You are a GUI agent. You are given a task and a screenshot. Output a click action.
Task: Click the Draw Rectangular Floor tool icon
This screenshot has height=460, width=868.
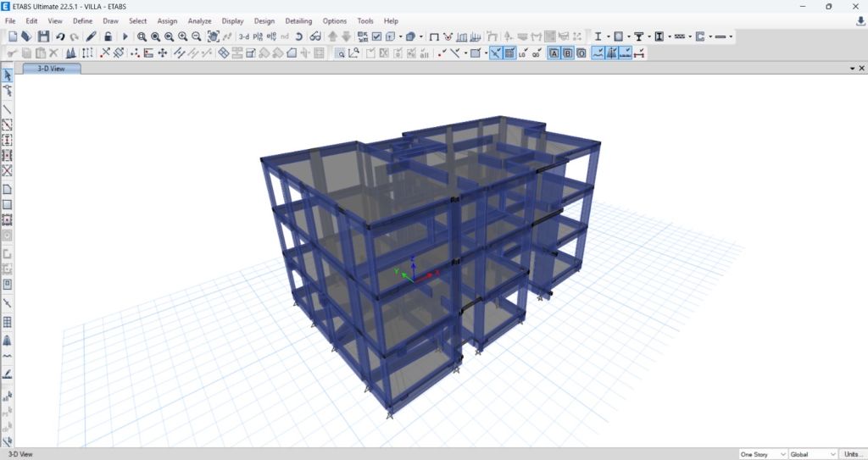coord(8,204)
